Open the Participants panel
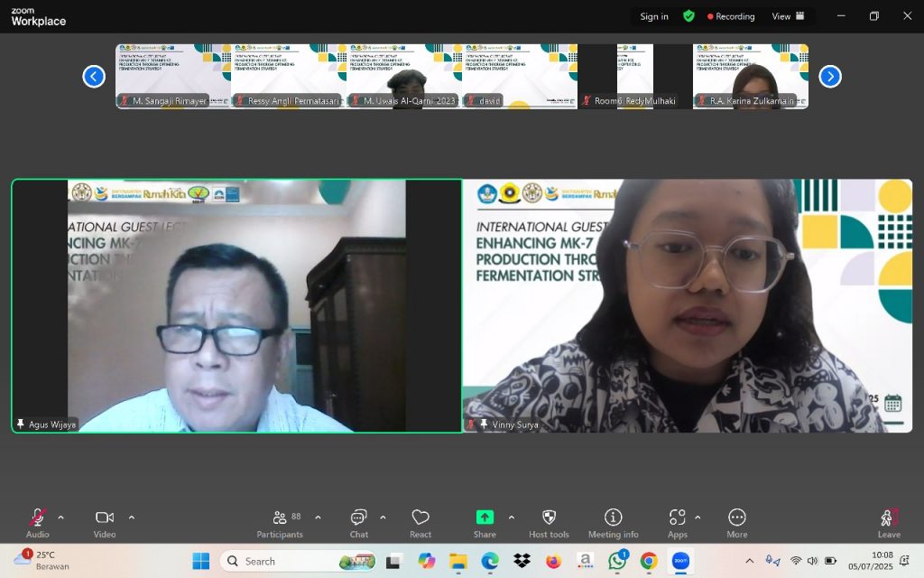Screen dimensions: 924x578 tap(280, 521)
